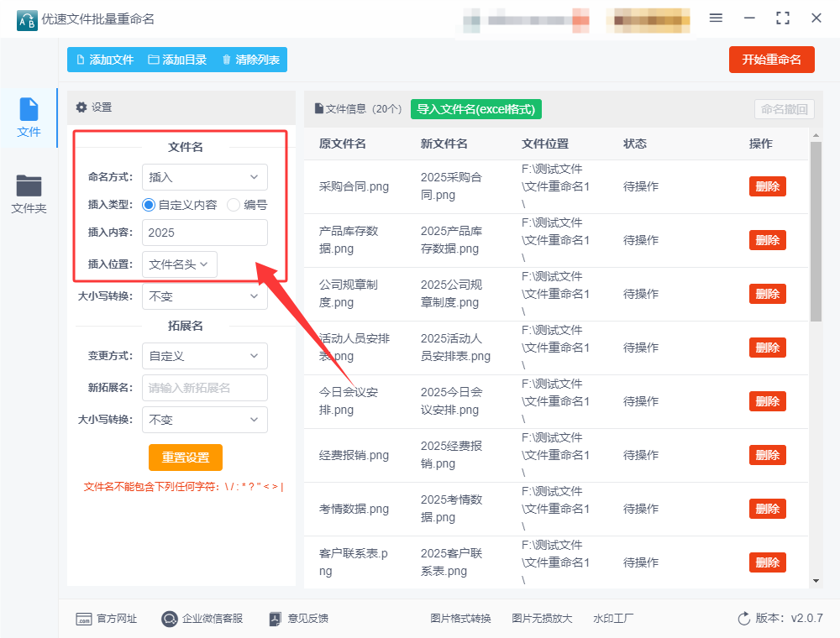This screenshot has height=638, width=840.
Task: Select the 考情数据.png file name cell
Action: pyautogui.click(x=354, y=509)
